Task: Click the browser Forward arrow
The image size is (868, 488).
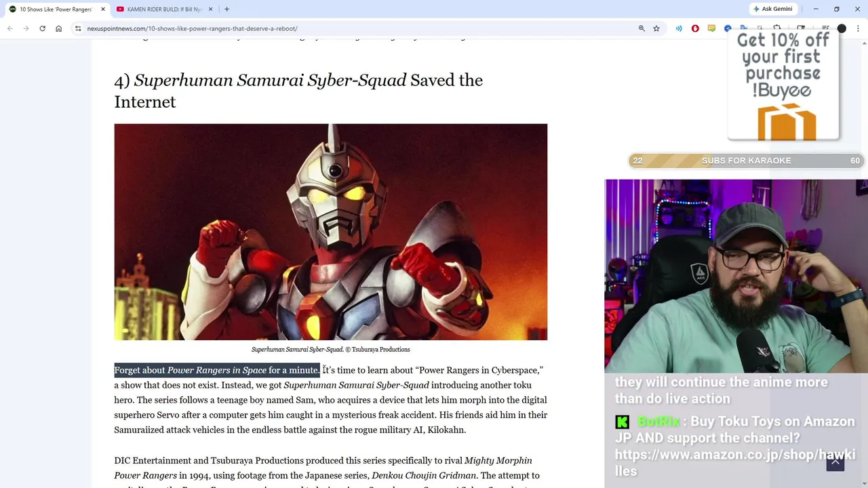Action: pyautogui.click(x=26, y=28)
